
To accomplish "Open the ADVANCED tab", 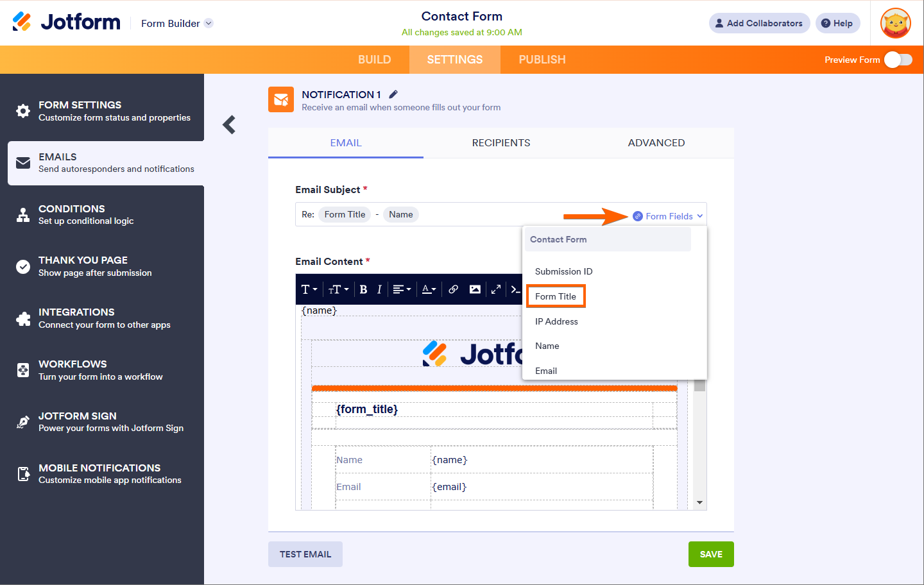I will [x=656, y=143].
